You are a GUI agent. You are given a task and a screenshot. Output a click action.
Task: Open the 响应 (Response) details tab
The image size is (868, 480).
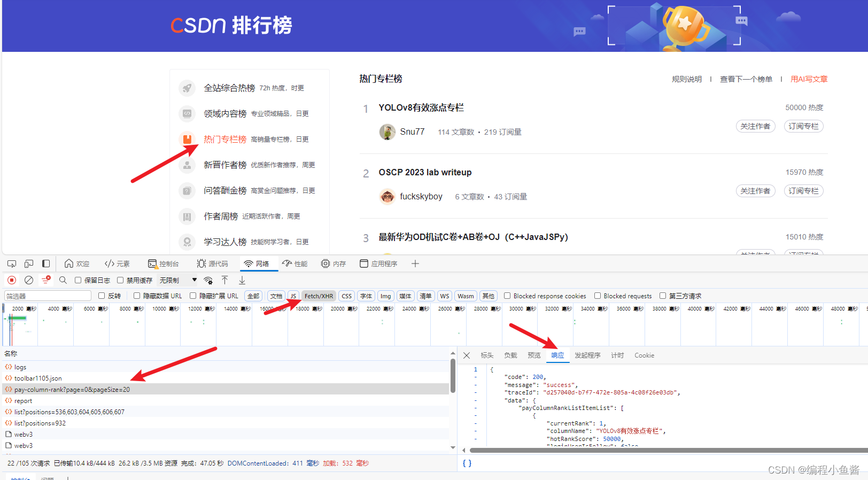coord(557,355)
